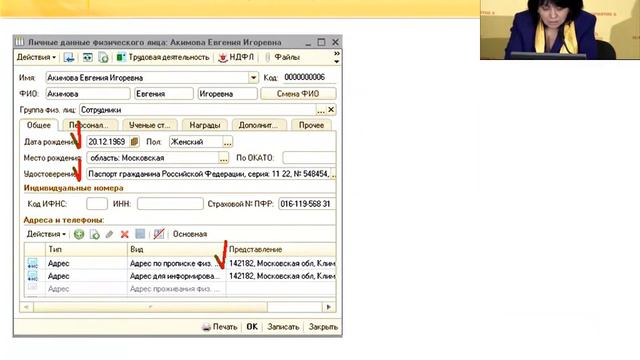Open the Группа физ. лиц selection ellipsis
The image size is (640, 360).
(x=321, y=110)
